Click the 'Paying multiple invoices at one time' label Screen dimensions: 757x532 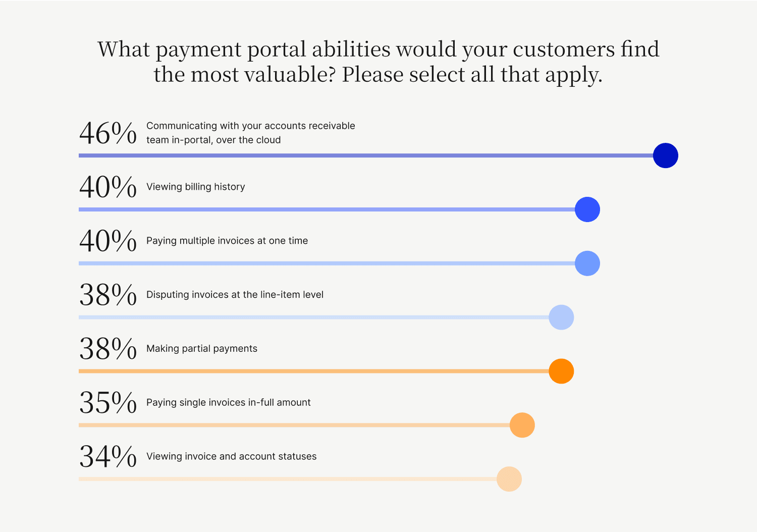click(227, 241)
